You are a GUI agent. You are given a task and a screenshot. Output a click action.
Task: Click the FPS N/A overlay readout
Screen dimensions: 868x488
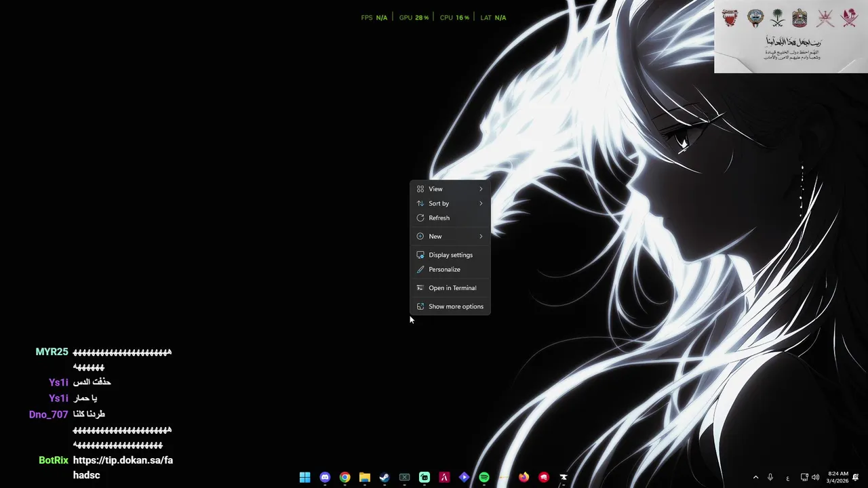point(374,18)
